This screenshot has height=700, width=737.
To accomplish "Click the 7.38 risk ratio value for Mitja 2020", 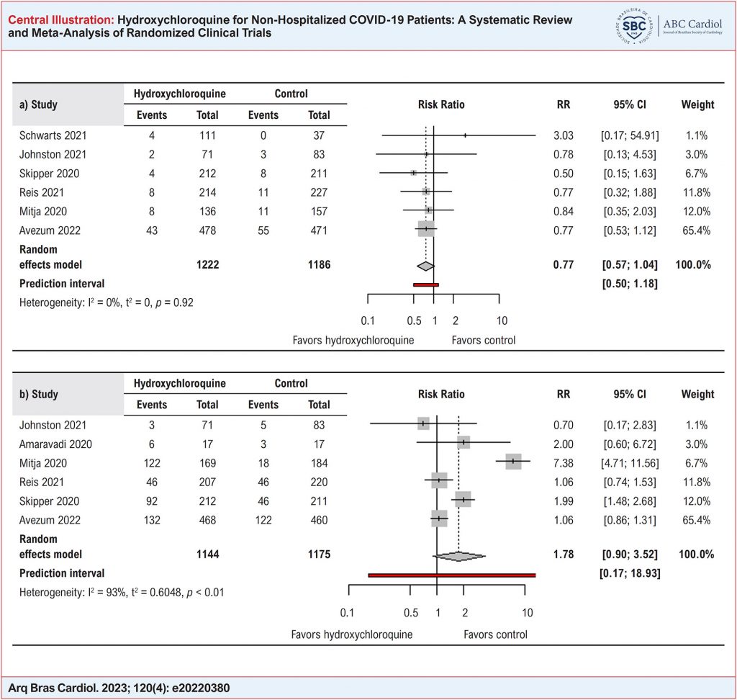I will (562, 462).
